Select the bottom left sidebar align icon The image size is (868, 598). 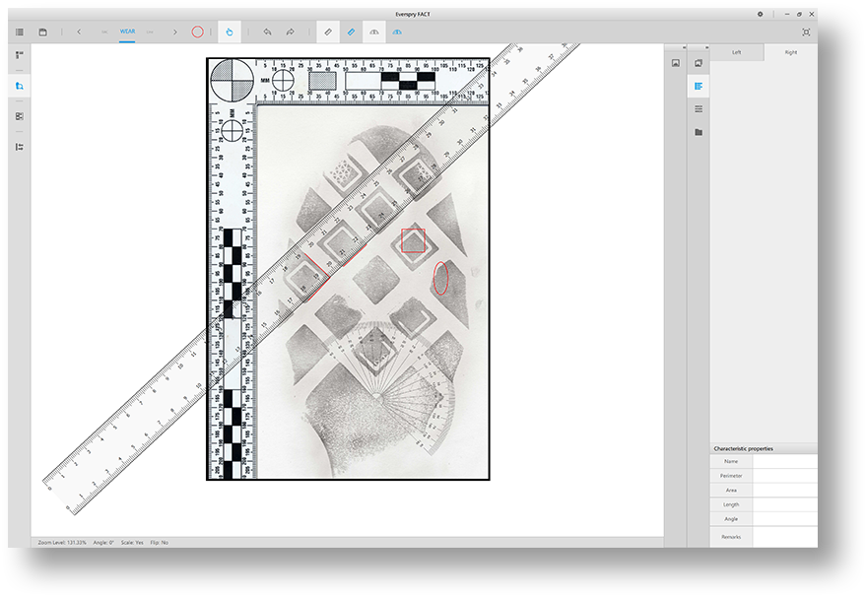tap(20, 147)
